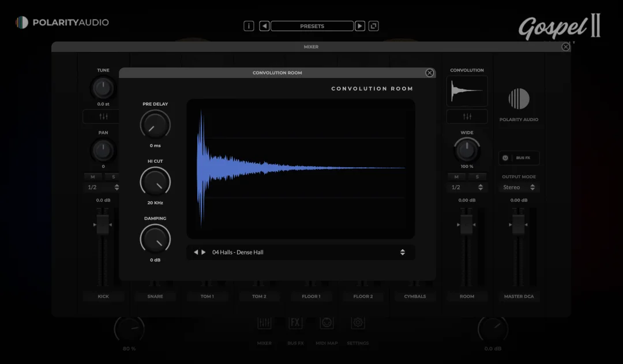Viewport: 623px width, 364px height.
Task: Toggle the Bus FX power button
Action: pyautogui.click(x=505, y=157)
